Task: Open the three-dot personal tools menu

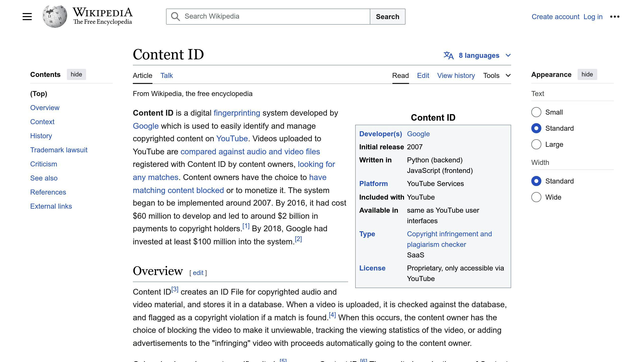Action: click(x=615, y=17)
